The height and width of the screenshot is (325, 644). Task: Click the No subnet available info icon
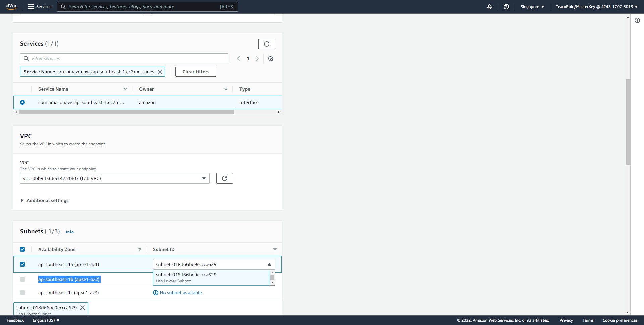tap(155, 293)
